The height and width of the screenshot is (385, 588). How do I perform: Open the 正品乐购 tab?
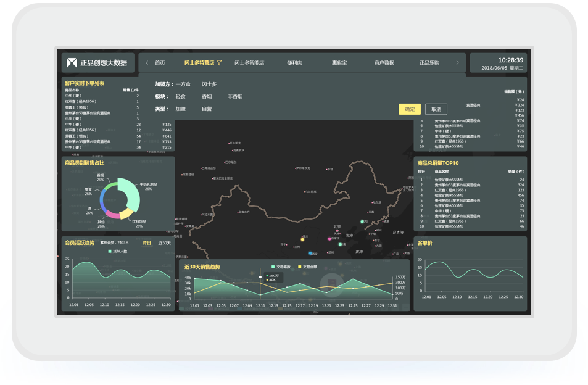coord(429,62)
